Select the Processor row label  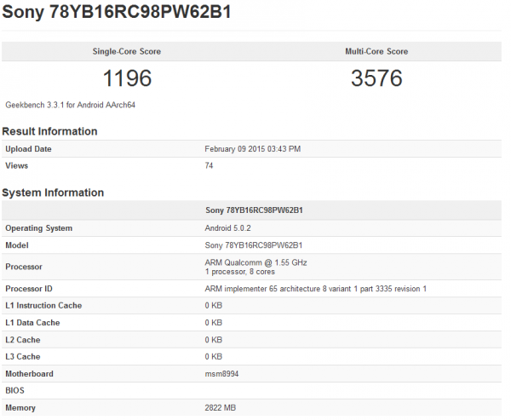click(x=24, y=267)
